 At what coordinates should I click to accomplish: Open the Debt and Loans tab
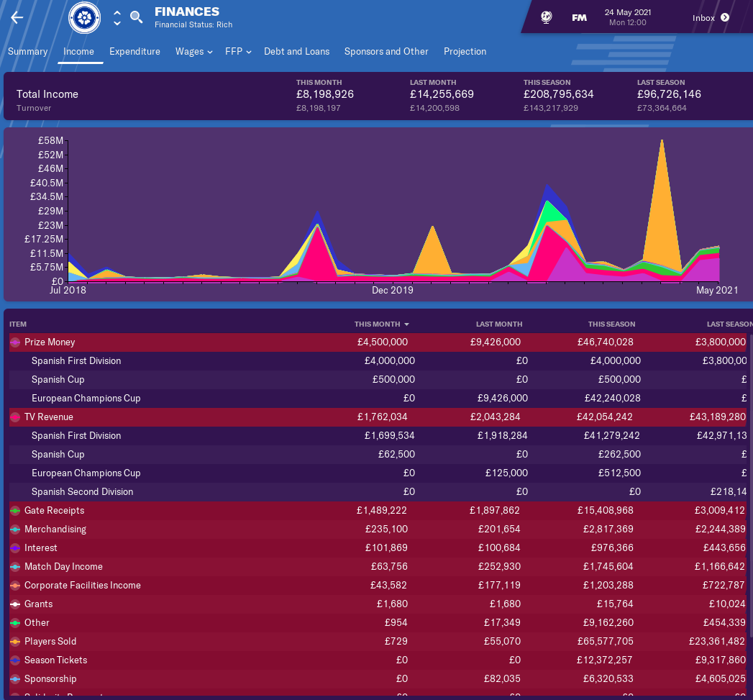(296, 52)
